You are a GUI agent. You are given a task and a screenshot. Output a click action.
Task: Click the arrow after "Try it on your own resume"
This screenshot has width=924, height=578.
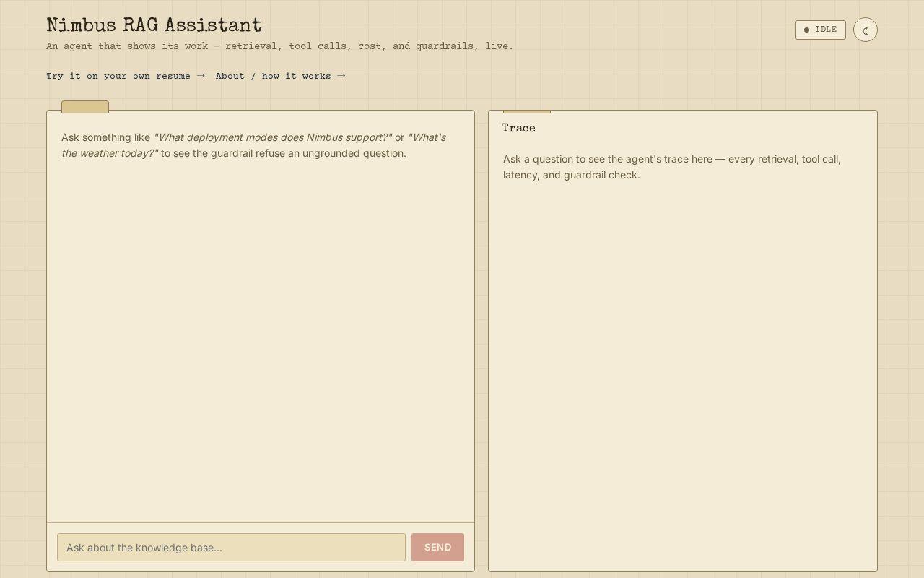pos(201,75)
